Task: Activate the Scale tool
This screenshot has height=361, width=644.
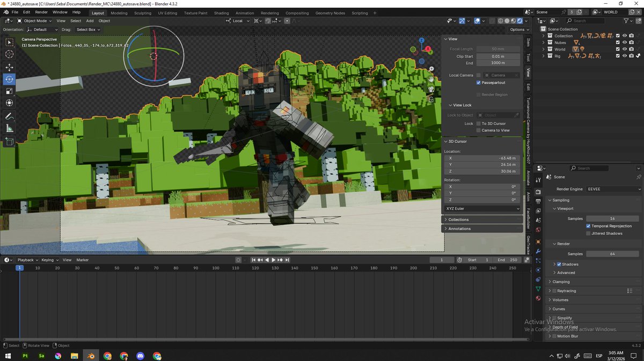Action: click(9, 91)
